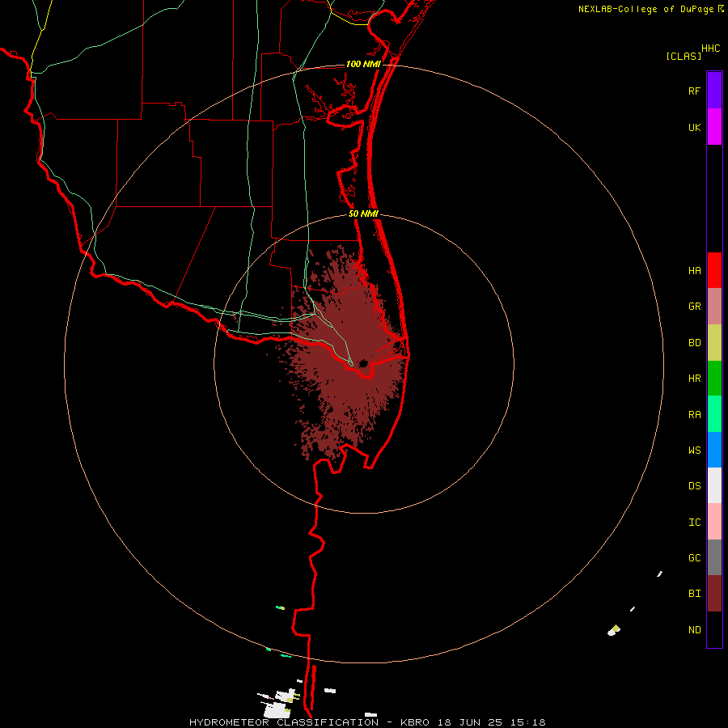728x728 pixels.
Task: Click the purple RF color swatch in legend
Action: tap(714, 91)
